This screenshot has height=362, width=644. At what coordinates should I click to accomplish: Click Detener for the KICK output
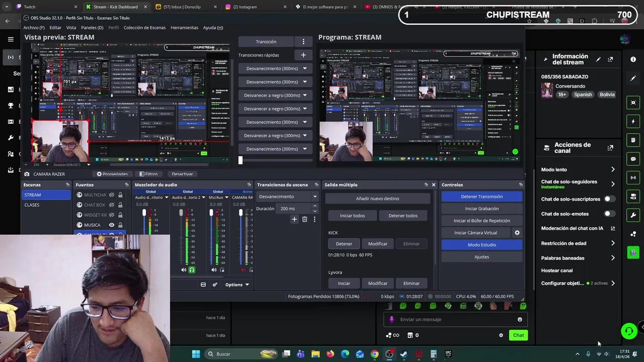pyautogui.click(x=344, y=244)
